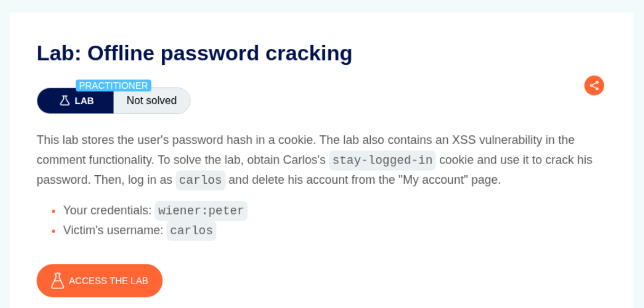
Task: Click the flask icon on the Access the Lab button
Action: click(57, 280)
